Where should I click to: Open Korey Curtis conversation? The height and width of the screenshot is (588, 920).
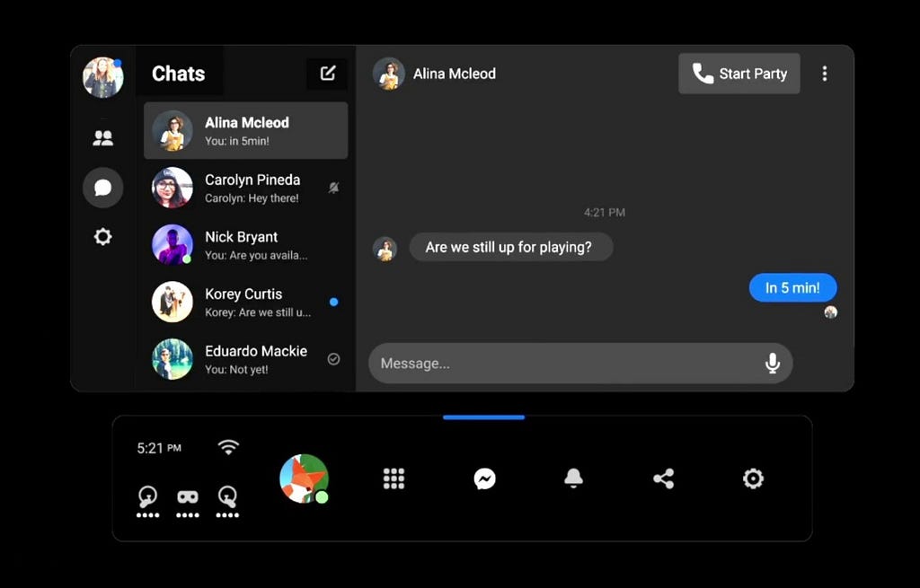246,302
